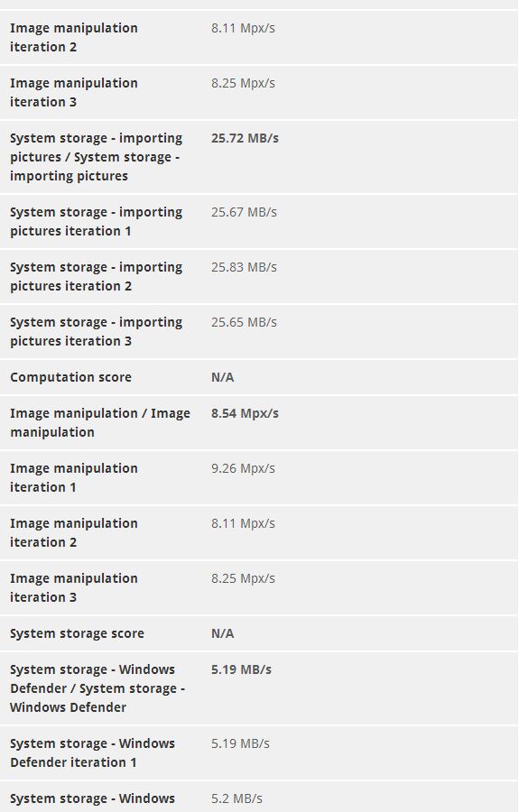Click the System storage score label
This screenshot has width=519, height=812.
click(x=77, y=634)
